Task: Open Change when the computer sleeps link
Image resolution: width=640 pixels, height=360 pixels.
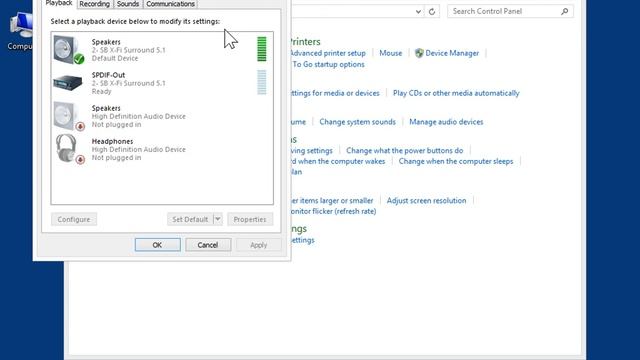Action: 456,161
